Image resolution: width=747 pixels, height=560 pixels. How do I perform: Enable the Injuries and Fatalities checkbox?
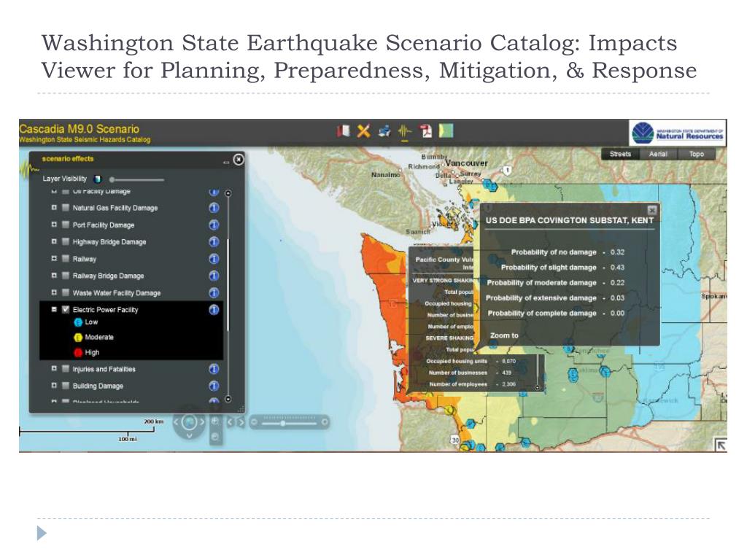pos(66,368)
